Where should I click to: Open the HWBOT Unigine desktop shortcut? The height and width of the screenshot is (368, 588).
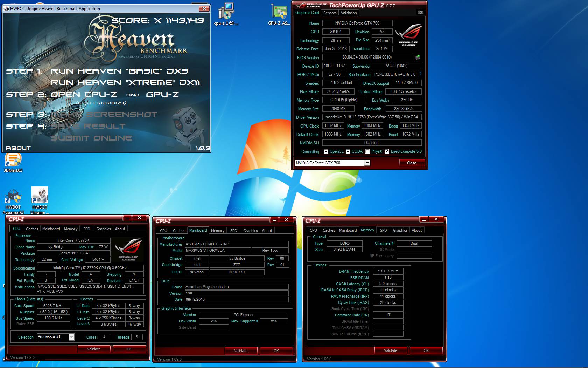[x=40, y=201]
